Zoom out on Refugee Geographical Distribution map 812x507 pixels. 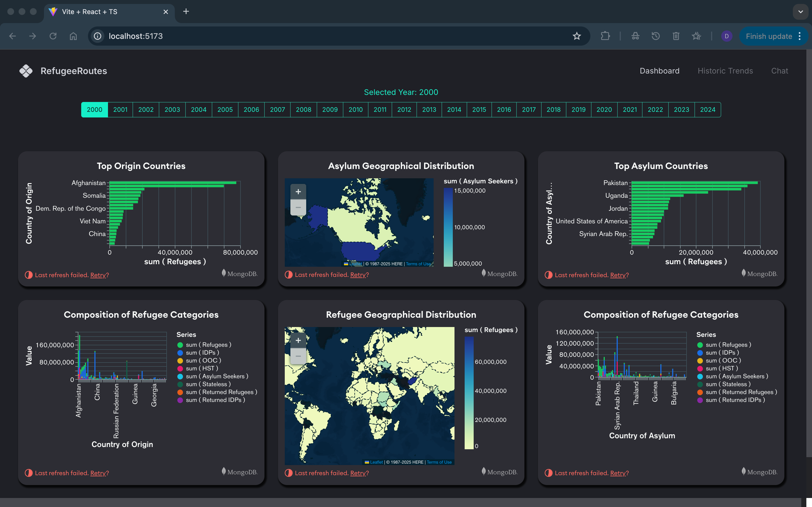click(298, 356)
